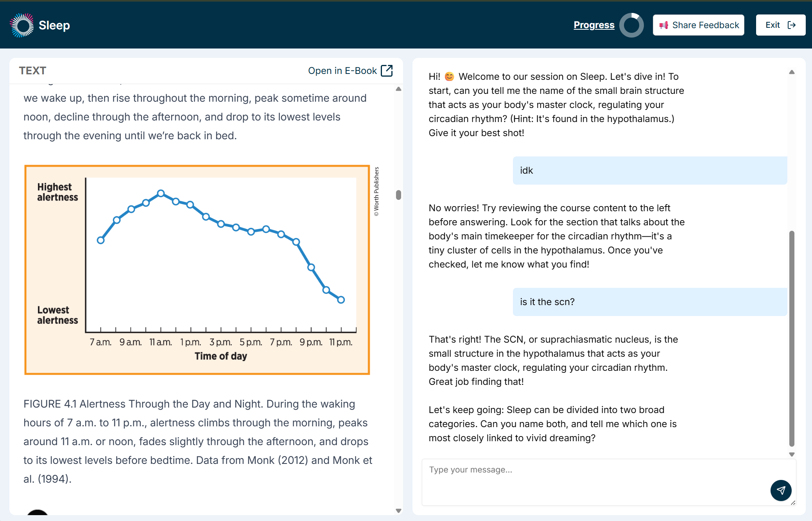Click the Figure 4.1 alertness chart

pos(197,269)
